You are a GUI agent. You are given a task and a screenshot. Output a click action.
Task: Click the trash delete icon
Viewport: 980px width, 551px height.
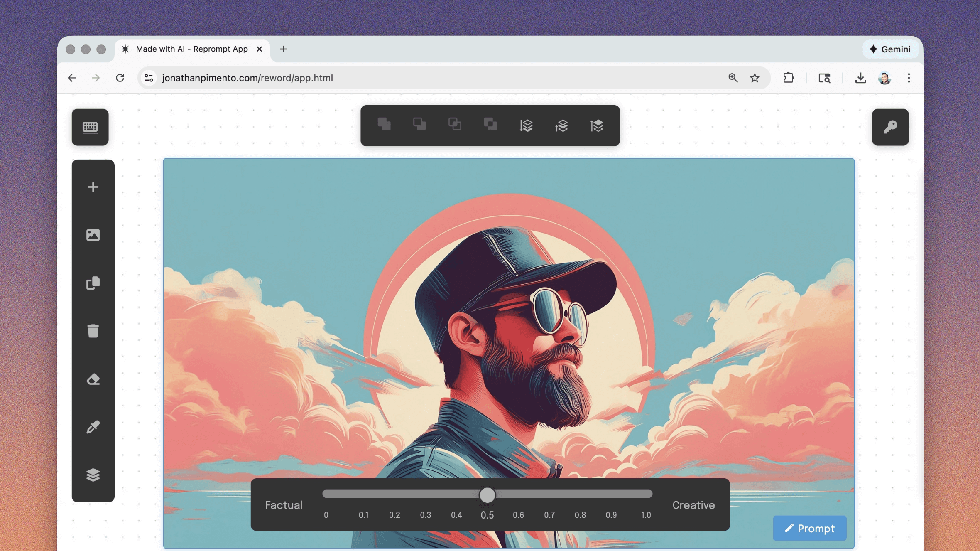(x=93, y=331)
